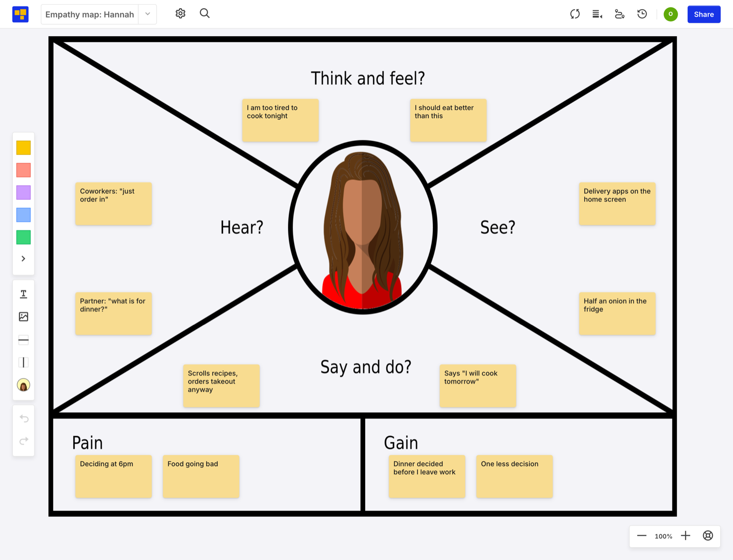This screenshot has height=560, width=733.
Task: Click the Share button
Action: click(704, 14)
